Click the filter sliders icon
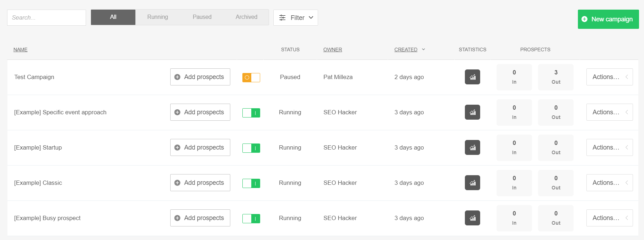This screenshot has width=644, height=240. pos(282,18)
